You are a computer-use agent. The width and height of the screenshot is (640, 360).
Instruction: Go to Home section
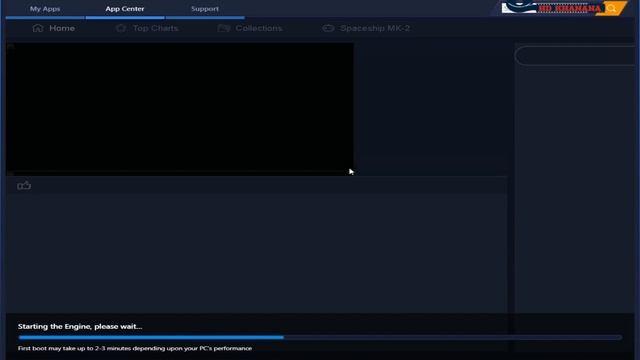tap(53, 28)
